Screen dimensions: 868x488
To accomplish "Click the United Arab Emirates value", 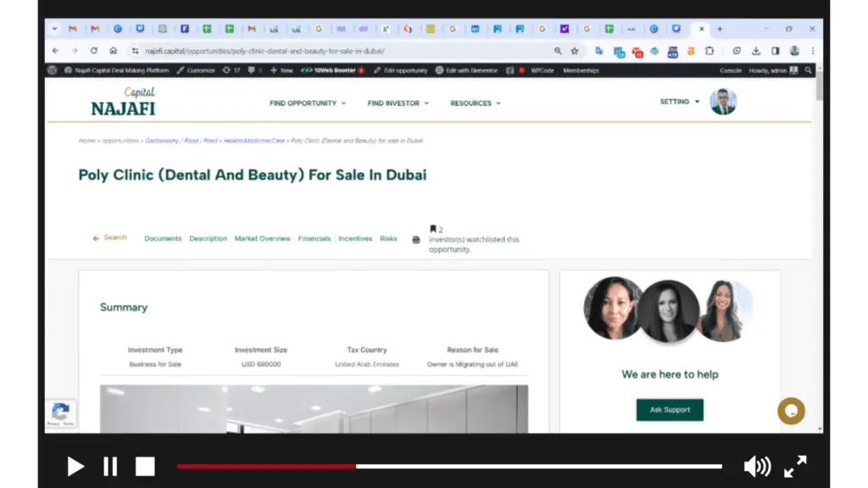I will click(x=367, y=364).
